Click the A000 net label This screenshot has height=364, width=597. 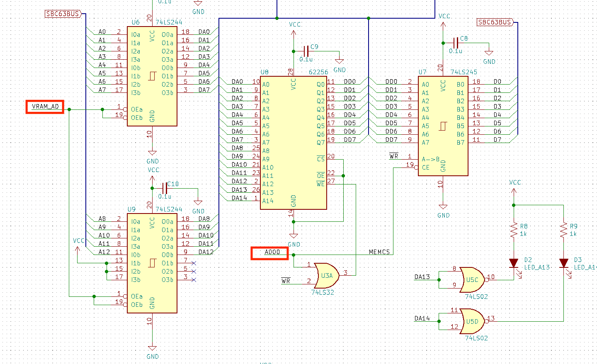point(269,253)
